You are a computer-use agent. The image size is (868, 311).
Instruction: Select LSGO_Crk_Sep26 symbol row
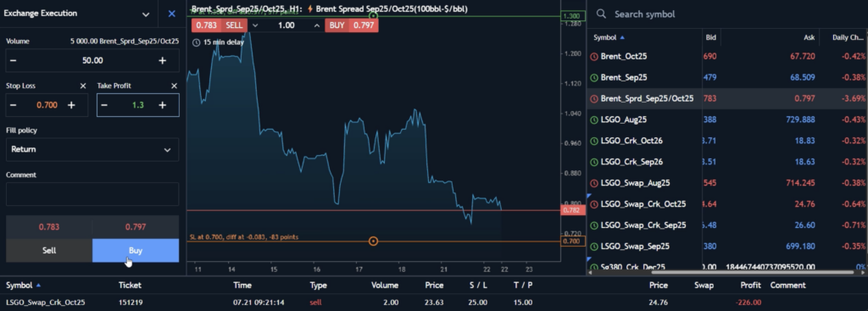point(726,162)
